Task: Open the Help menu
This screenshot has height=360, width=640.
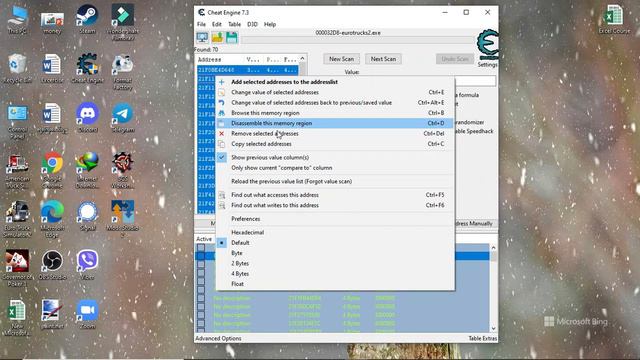Action: point(270,24)
